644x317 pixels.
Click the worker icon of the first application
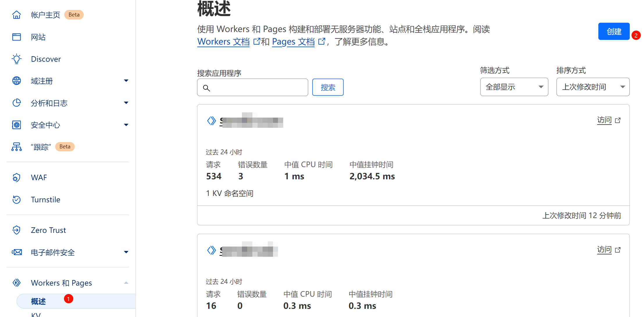[x=211, y=121]
